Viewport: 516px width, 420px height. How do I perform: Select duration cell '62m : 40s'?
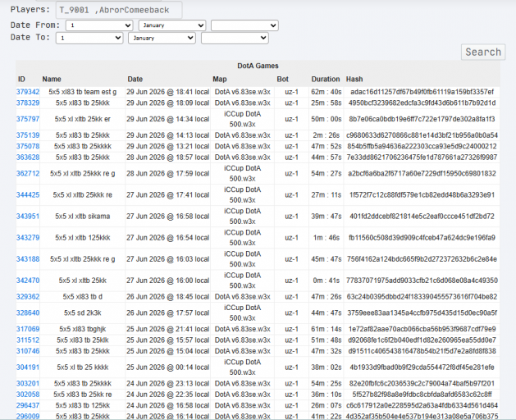pos(326,92)
